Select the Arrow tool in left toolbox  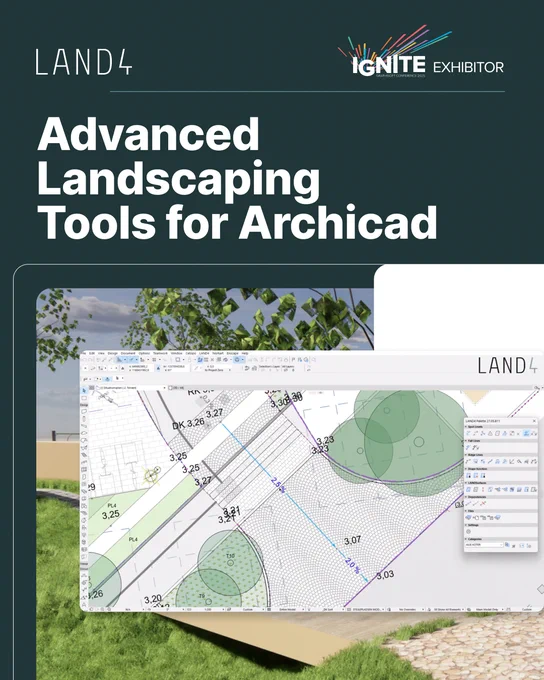coord(84,390)
